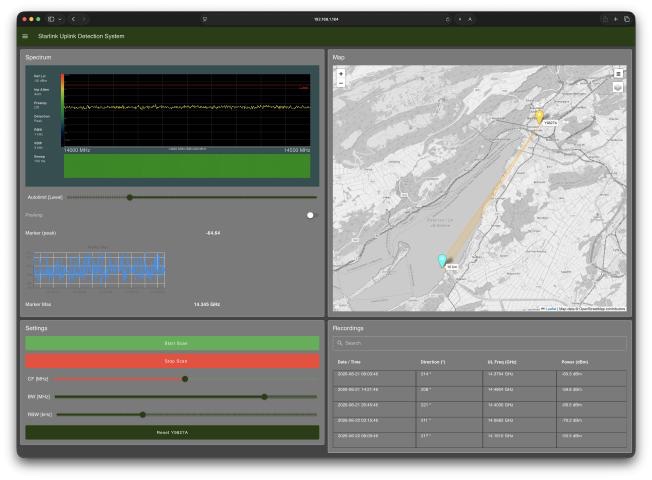The width and height of the screenshot is (652, 480).
Task: Click the Recordings search field
Action: [x=479, y=343]
